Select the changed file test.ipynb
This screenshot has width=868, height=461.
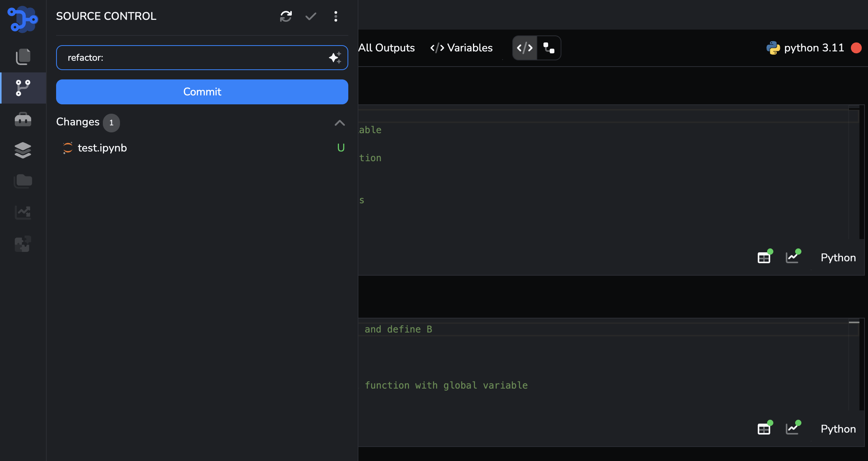[102, 148]
